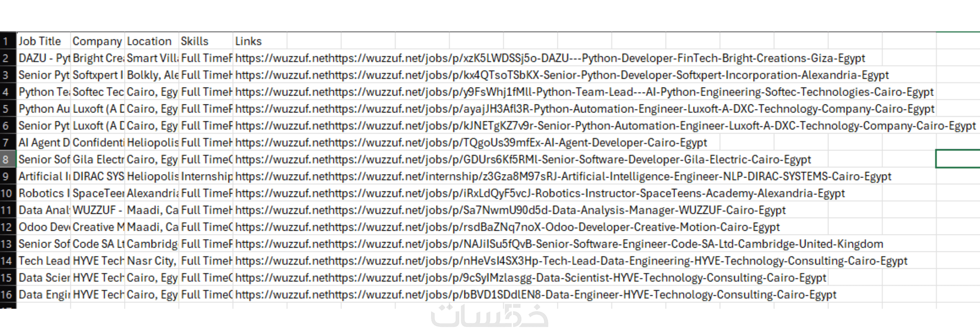Click the "Nasr City" location cell
Screen dimensions: 980x334
coord(151,261)
